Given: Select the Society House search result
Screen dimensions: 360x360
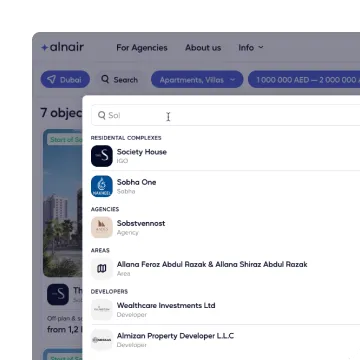Looking at the screenshot, I should click(x=225, y=156).
